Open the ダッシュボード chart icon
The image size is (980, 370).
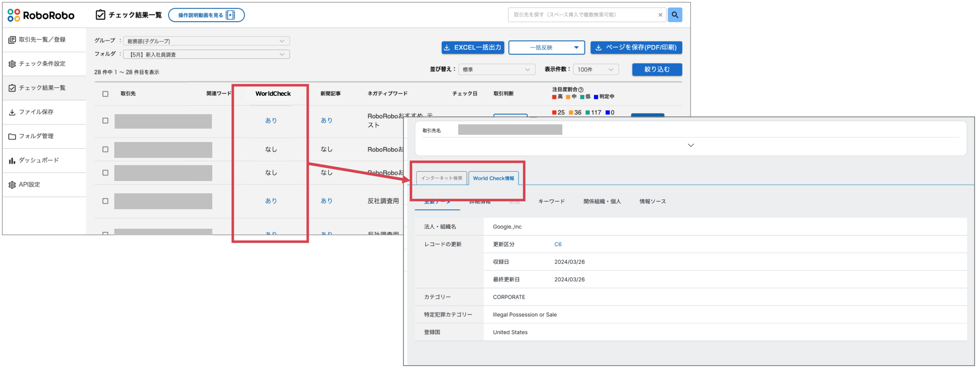point(12,160)
